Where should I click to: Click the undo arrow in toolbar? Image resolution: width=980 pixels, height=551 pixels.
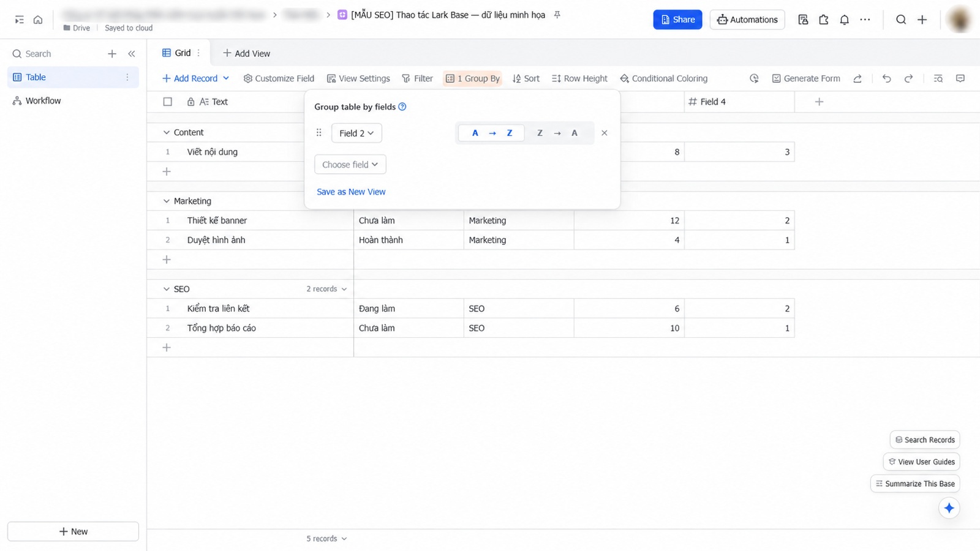[x=886, y=78]
